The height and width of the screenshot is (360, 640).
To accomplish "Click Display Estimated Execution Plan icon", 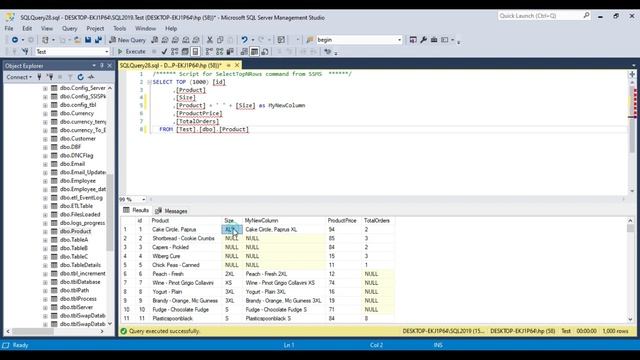I will click(174, 51).
